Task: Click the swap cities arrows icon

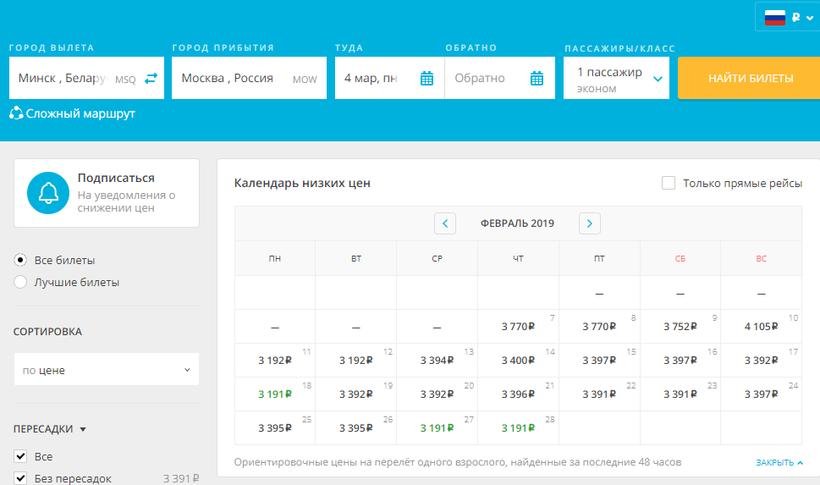Action: pos(151,79)
